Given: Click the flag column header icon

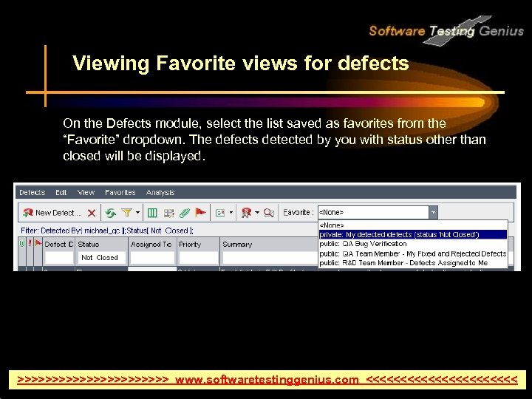Looking at the screenshot, I should pos(38,243).
